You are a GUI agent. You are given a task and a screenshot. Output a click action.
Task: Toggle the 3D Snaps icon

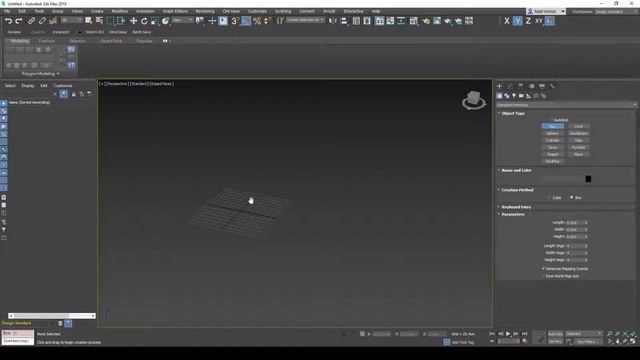click(235, 21)
